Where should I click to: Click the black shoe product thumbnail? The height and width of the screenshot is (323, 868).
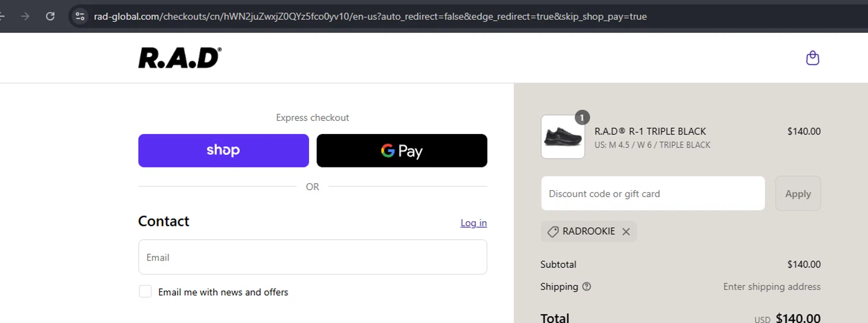tap(562, 137)
